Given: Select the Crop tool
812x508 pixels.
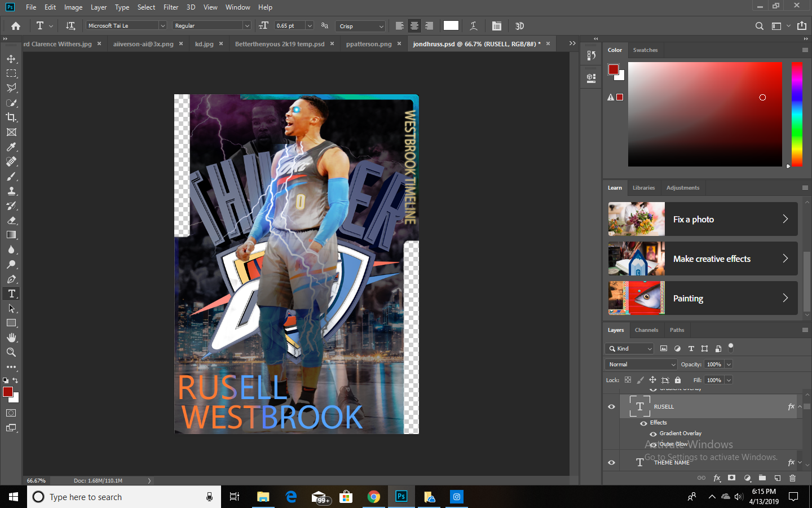Looking at the screenshot, I should point(11,117).
